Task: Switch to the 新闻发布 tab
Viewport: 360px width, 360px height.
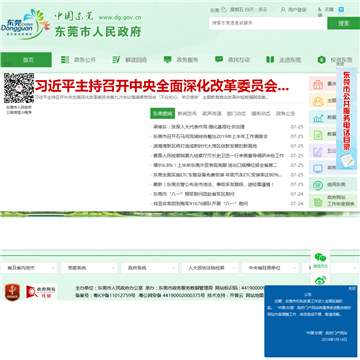Action: (x=187, y=114)
